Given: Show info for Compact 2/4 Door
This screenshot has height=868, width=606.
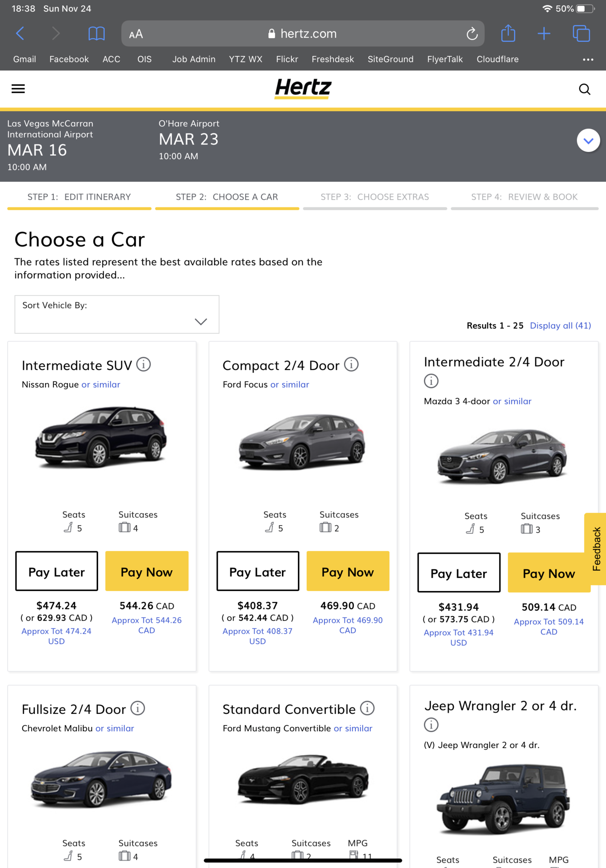Looking at the screenshot, I should [x=351, y=365].
